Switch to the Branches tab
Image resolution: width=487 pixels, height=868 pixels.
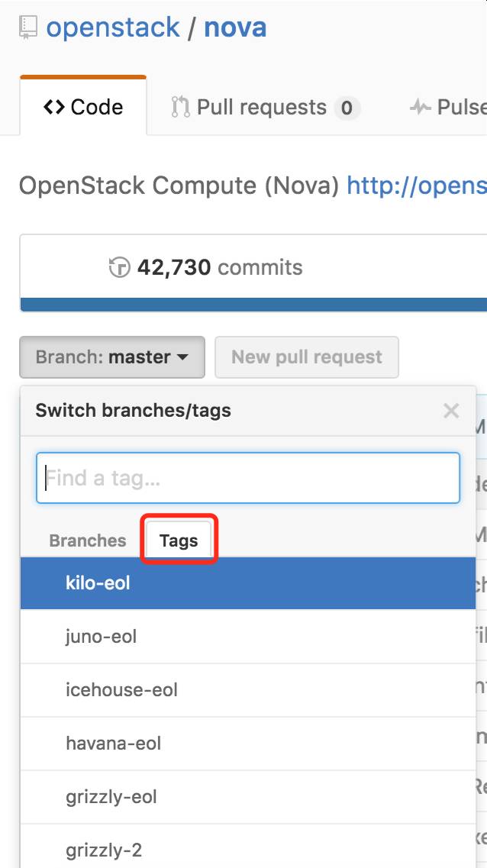pyautogui.click(x=88, y=540)
